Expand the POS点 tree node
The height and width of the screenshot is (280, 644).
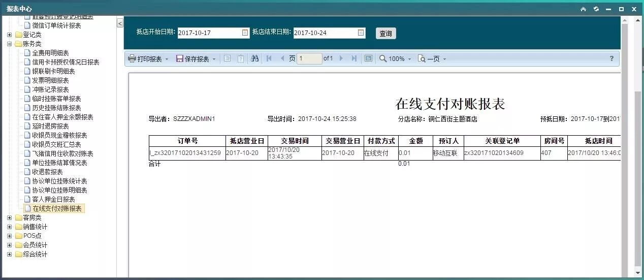tap(10, 236)
